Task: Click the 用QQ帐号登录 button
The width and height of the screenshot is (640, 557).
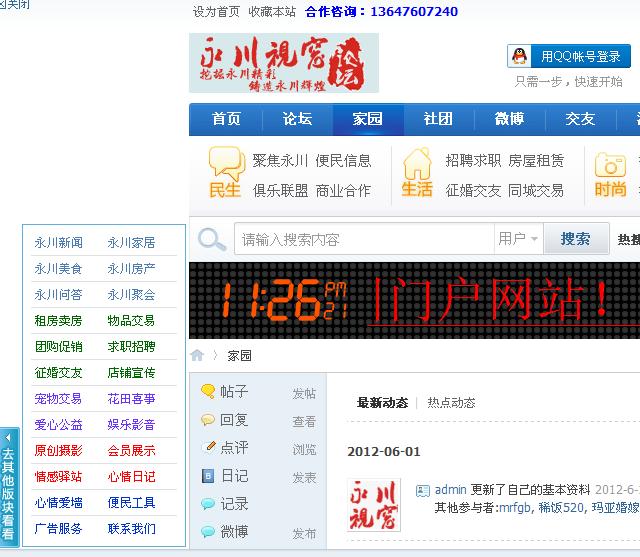Action: 569,56
